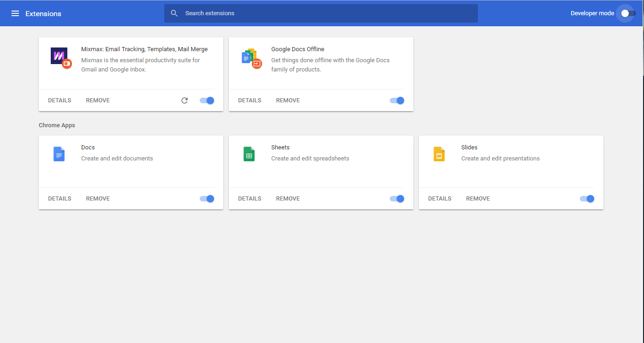This screenshot has width=644, height=343.
Task: Click the Docs app name
Action: pos(88,148)
